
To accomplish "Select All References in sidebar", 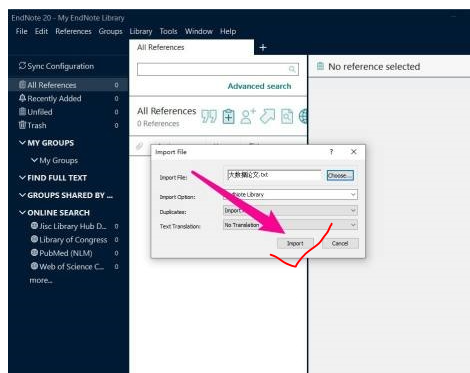I will tap(68, 85).
